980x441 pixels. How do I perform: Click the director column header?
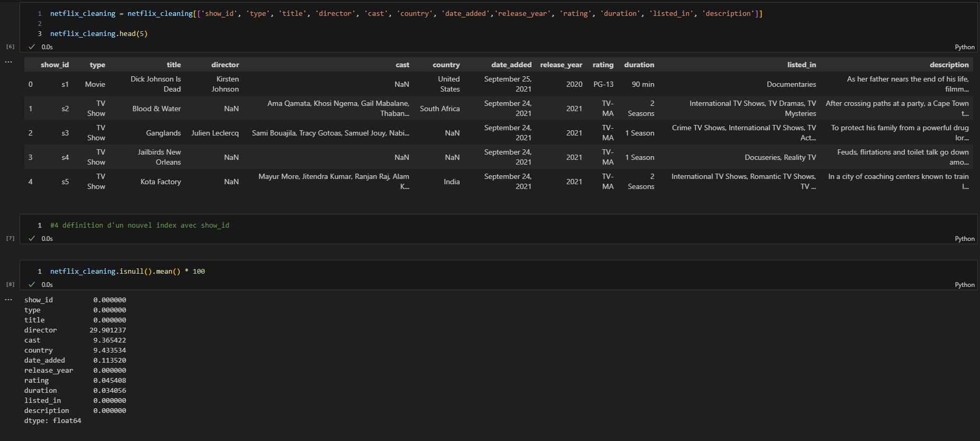pyautogui.click(x=225, y=65)
